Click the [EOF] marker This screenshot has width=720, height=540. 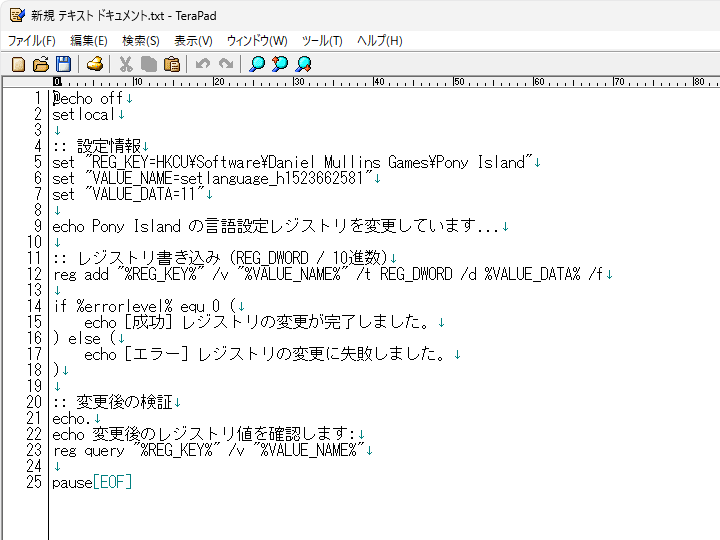pyautogui.click(x=112, y=482)
